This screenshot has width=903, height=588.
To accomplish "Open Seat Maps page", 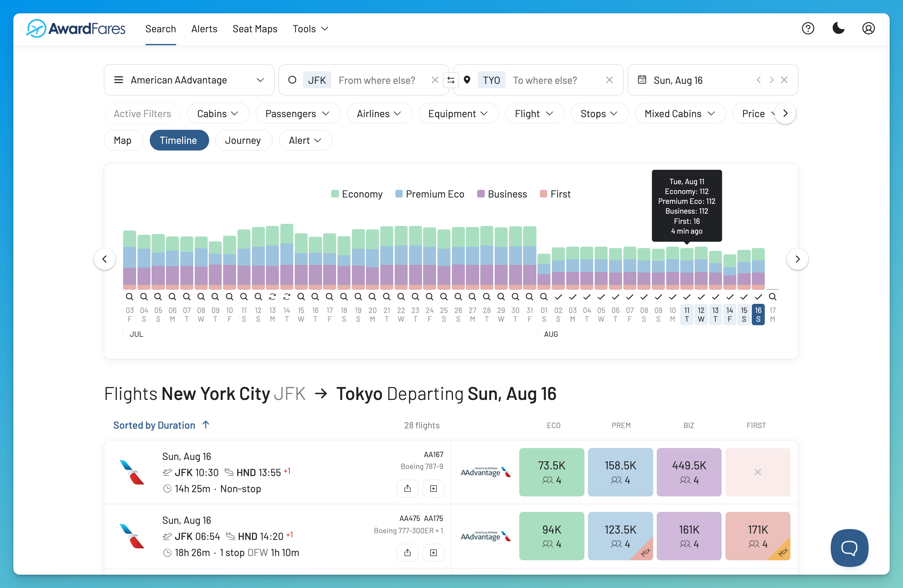I will coord(255,29).
